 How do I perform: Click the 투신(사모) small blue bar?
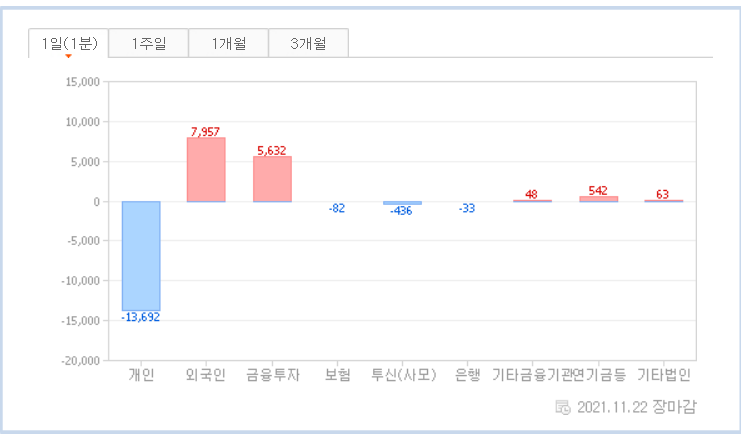(402, 203)
